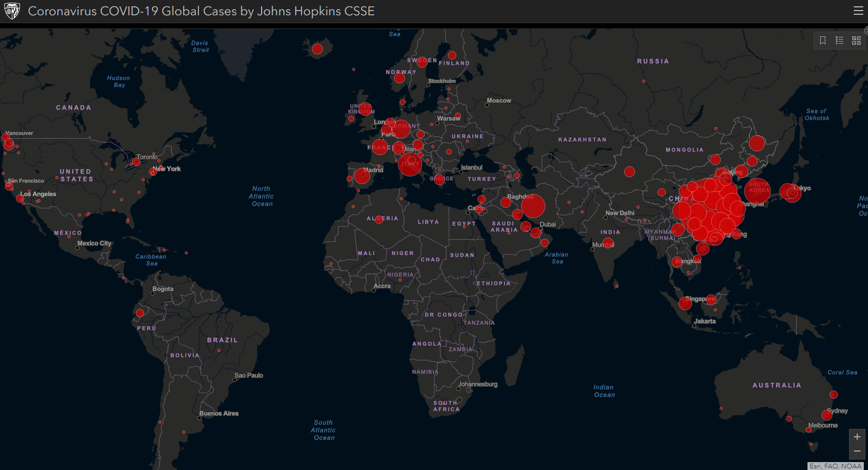
Task: Click the Italy outbreak circle
Action: click(410, 164)
